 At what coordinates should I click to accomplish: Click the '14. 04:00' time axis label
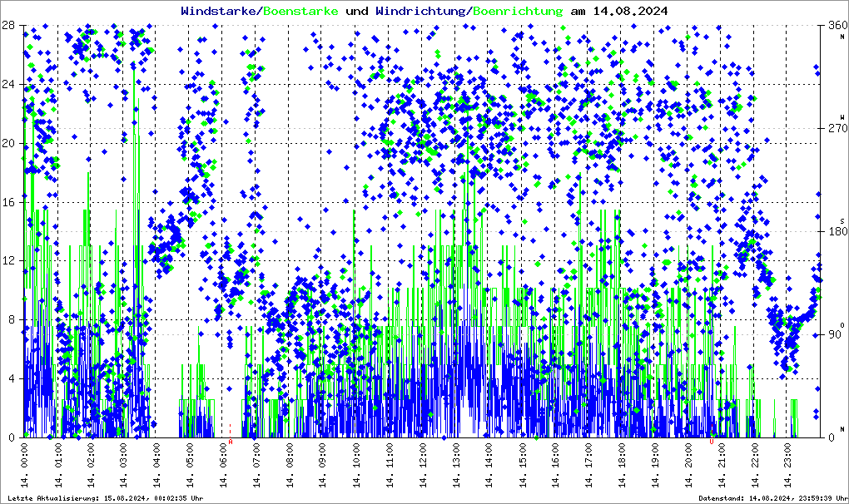157,466
